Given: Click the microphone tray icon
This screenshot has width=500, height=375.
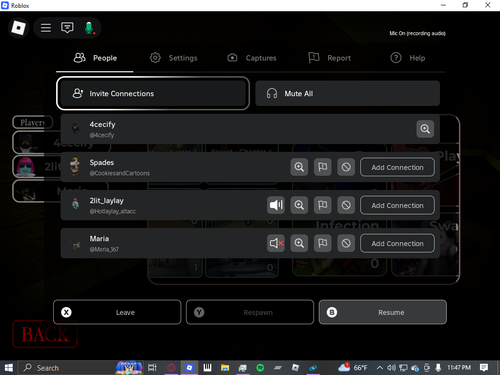Looking at the screenshot, I should 438,368.
